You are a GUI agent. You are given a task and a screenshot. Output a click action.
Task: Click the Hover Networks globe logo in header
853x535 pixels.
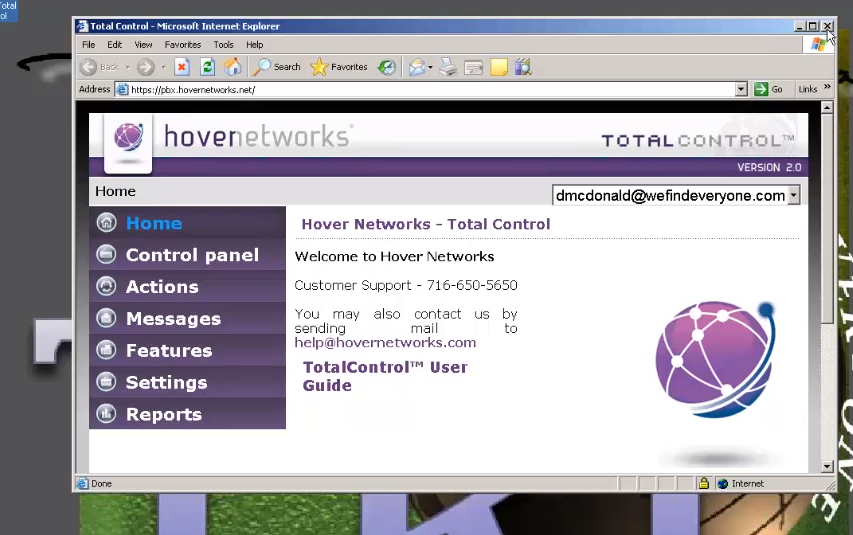coord(128,137)
